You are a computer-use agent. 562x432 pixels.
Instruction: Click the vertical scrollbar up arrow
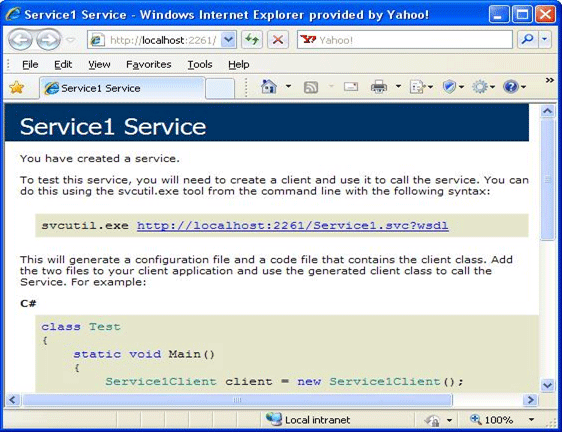[547, 111]
